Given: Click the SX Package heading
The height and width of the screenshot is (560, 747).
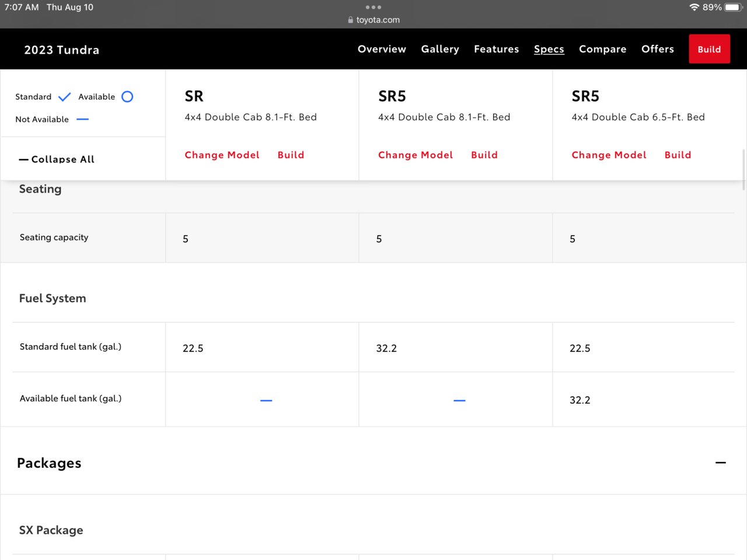Looking at the screenshot, I should point(51,530).
